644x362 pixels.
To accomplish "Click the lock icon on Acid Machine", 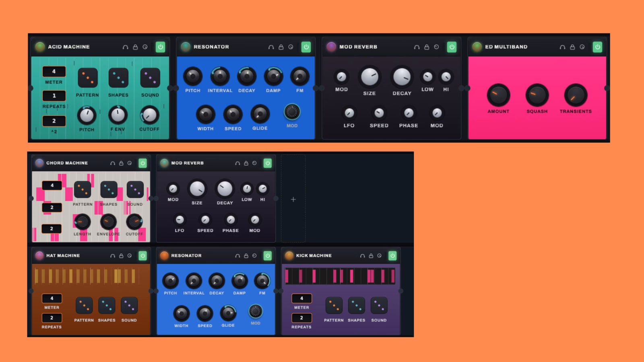I will 135,47.
